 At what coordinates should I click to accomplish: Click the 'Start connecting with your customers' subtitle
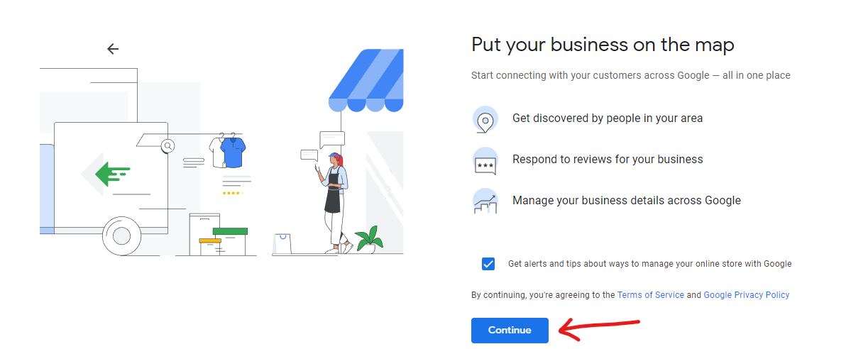(x=631, y=75)
